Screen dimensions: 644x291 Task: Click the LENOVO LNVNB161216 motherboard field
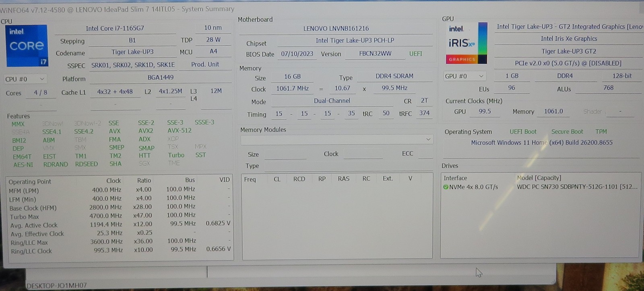coord(336,29)
